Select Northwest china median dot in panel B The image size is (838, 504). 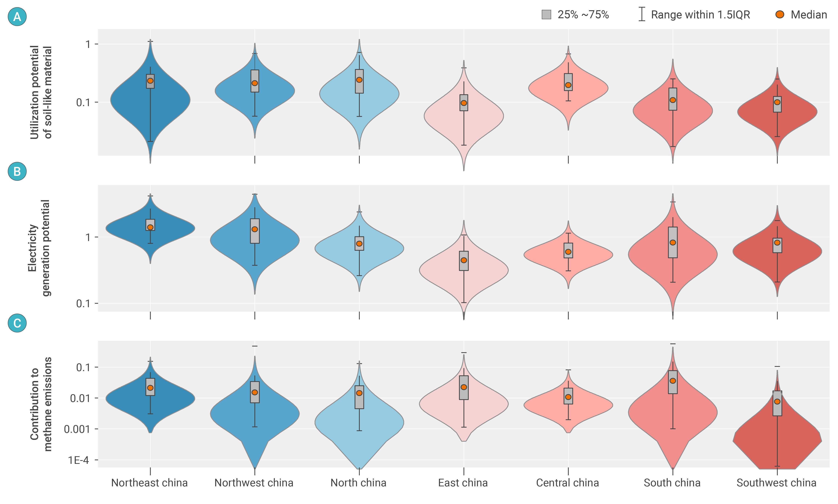pos(255,229)
